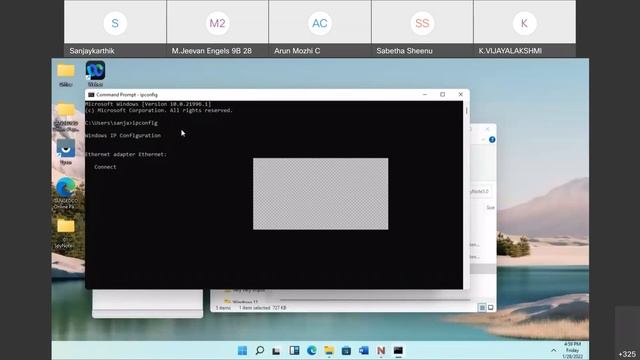Open Task View on the taskbar

(x=276, y=351)
